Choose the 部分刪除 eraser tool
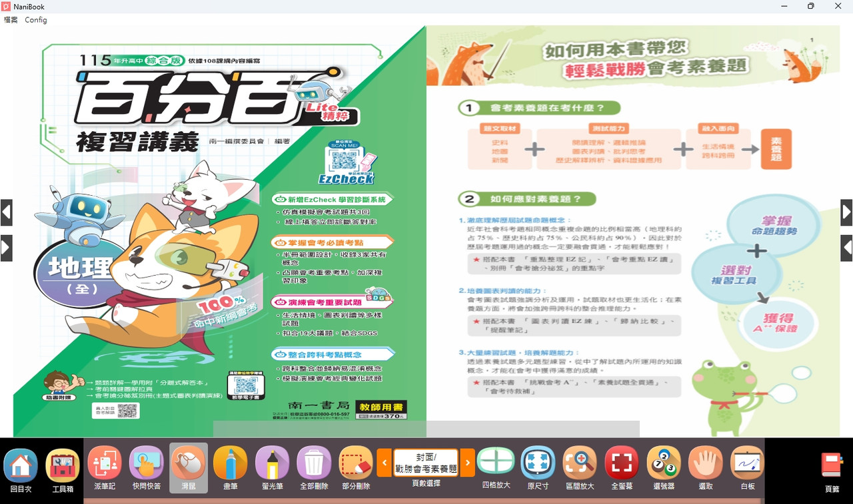The height and width of the screenshot is (504, 853). pos(356,465)
